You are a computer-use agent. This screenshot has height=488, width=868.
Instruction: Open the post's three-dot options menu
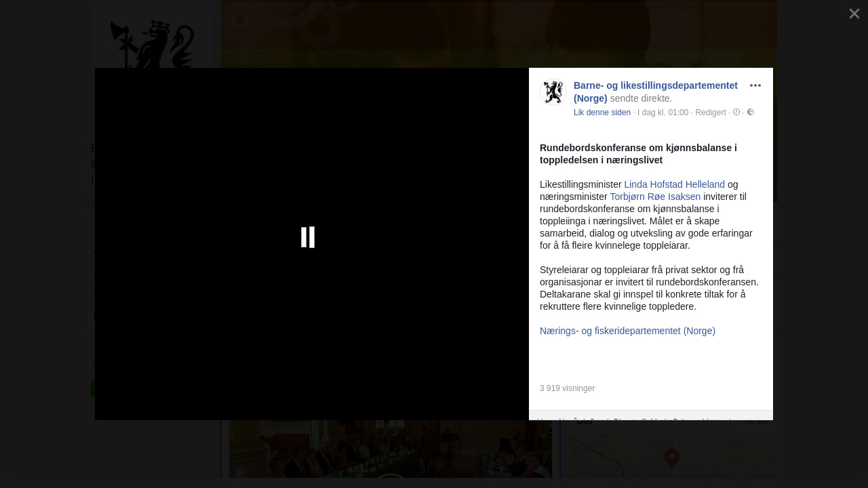pos(755,85)
